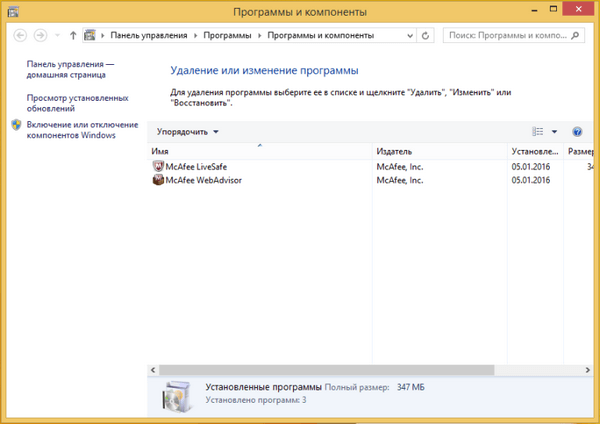The width and height of the screenshot is (600, 424).
Task: Refresh the programs list
Action: (425, 36)
